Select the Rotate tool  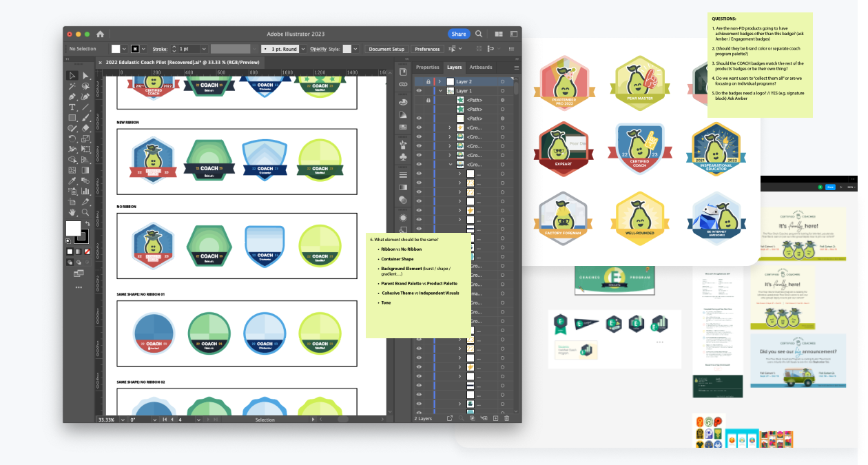click(x=72, y=139)
